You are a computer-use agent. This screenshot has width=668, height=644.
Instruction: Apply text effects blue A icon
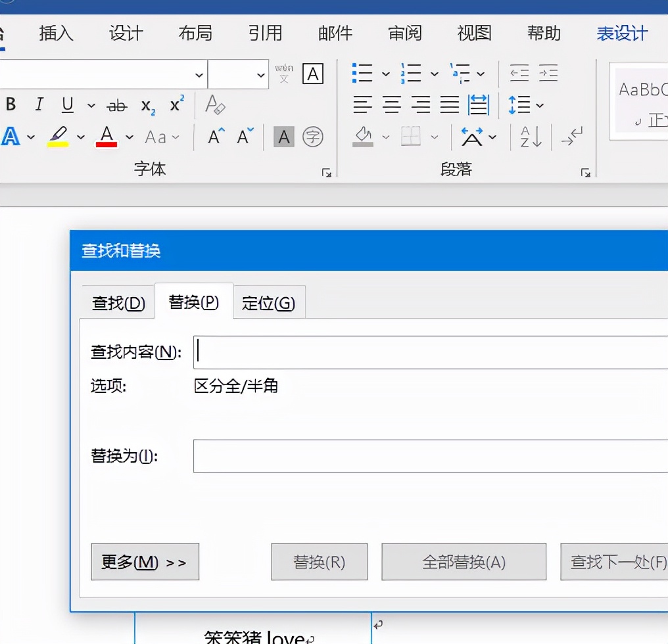click(11, 137)
